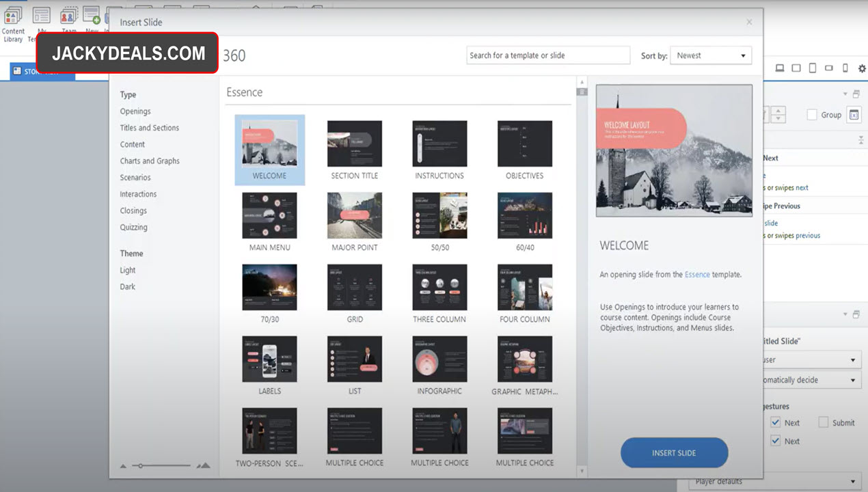Uncheck the first Next checkbox
This screenshot has width=868, height=492.
[775, 422]
